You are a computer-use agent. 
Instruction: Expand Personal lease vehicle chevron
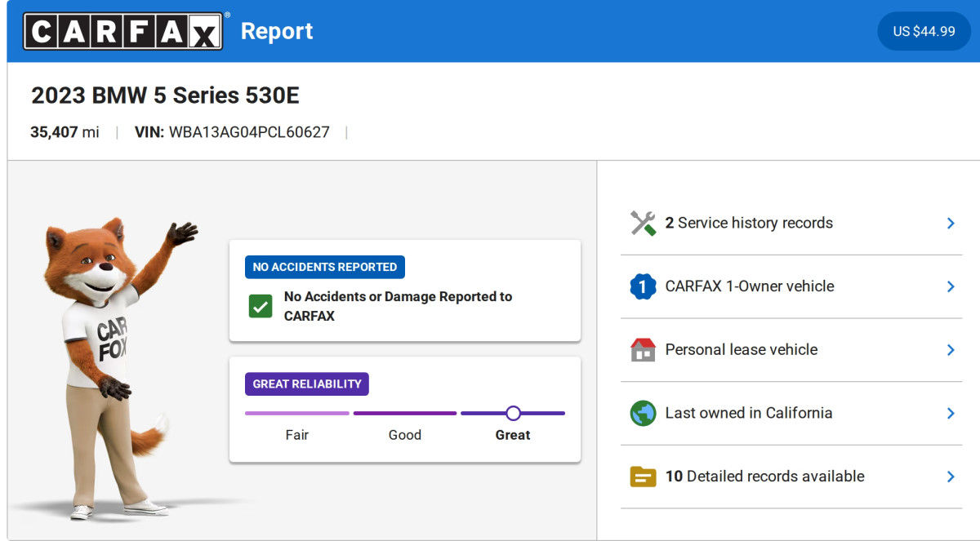pos(950,349)
